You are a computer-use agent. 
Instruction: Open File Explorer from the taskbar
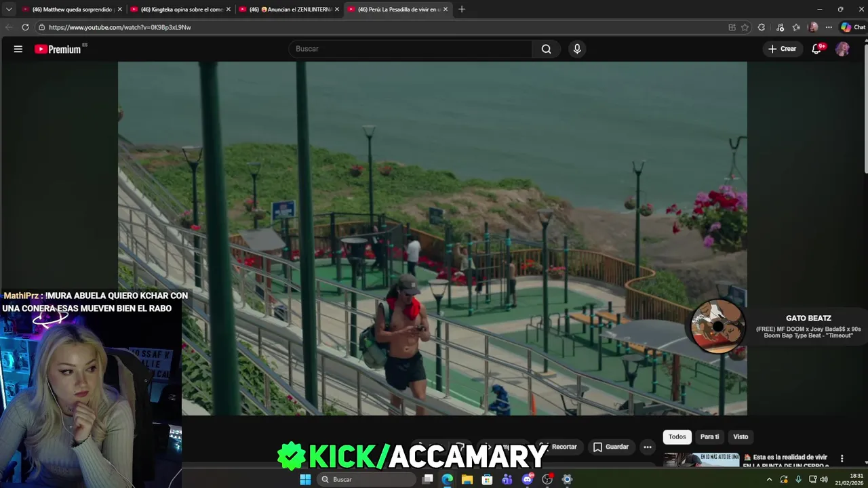coord(467,479)
